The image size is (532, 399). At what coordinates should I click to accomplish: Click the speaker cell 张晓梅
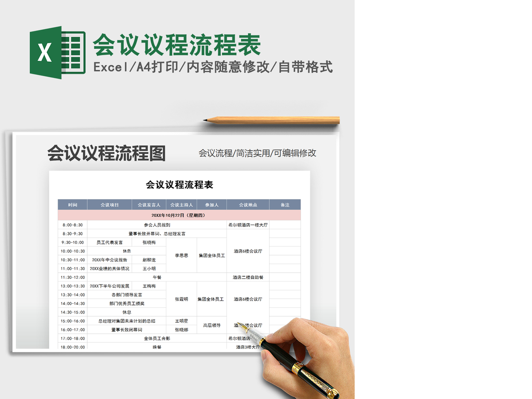click(x=149, y=243)
